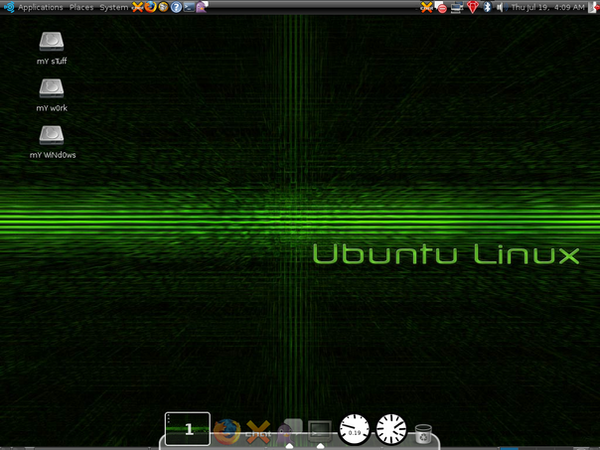Click the Ubuntu logo in top panel

tap(8, 7)
